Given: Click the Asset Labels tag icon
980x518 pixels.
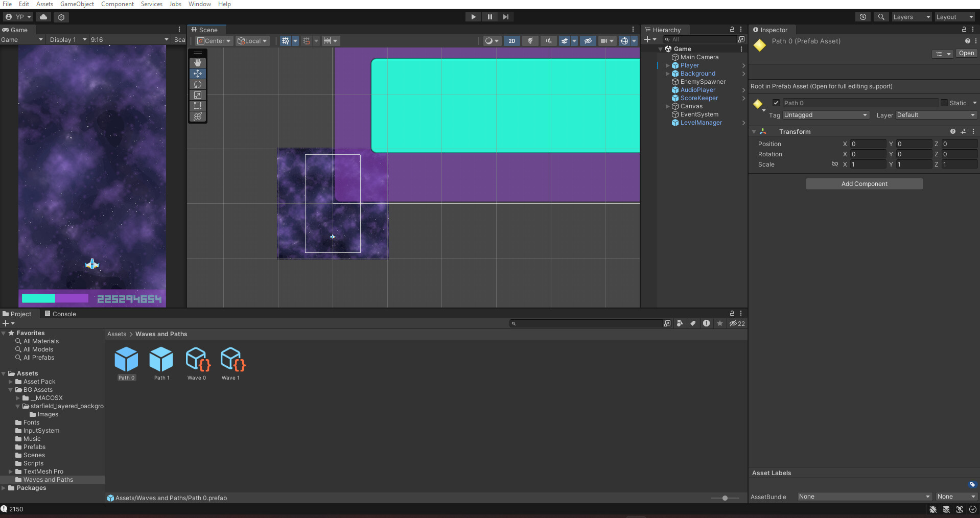Looking at the screenshot, I should (x=972, y=485).
